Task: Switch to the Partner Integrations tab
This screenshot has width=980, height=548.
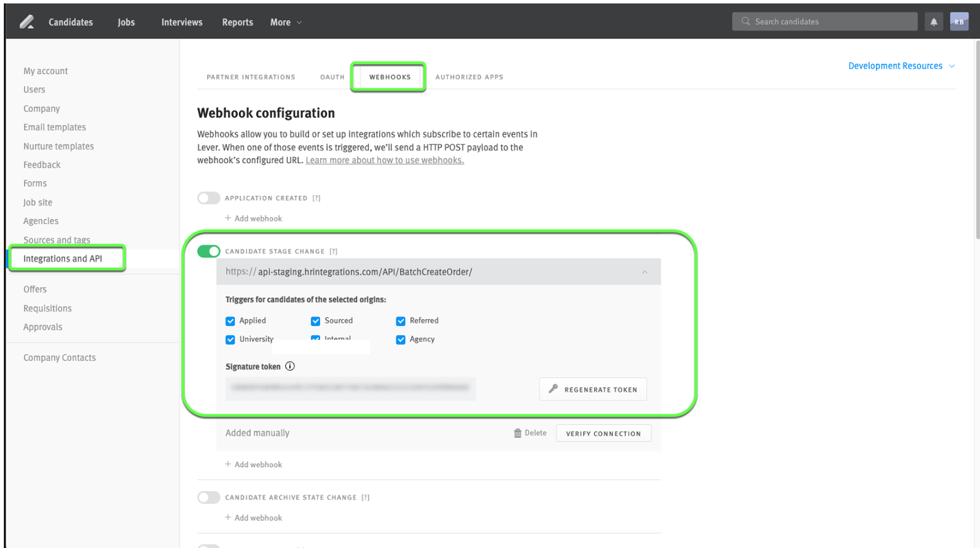Action: pyautogui.click(x=251, y=77)
